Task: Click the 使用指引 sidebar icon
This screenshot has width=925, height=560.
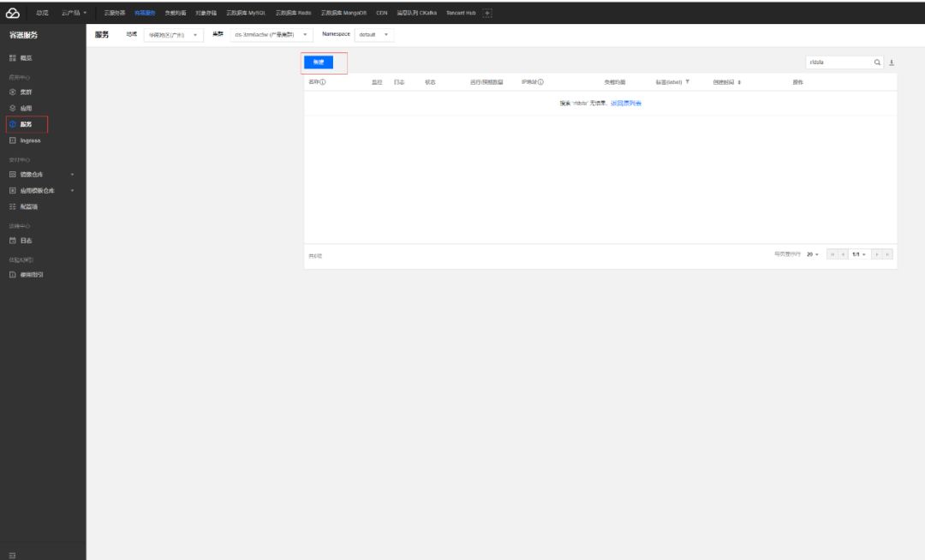Action: click(x=13, y=275)
